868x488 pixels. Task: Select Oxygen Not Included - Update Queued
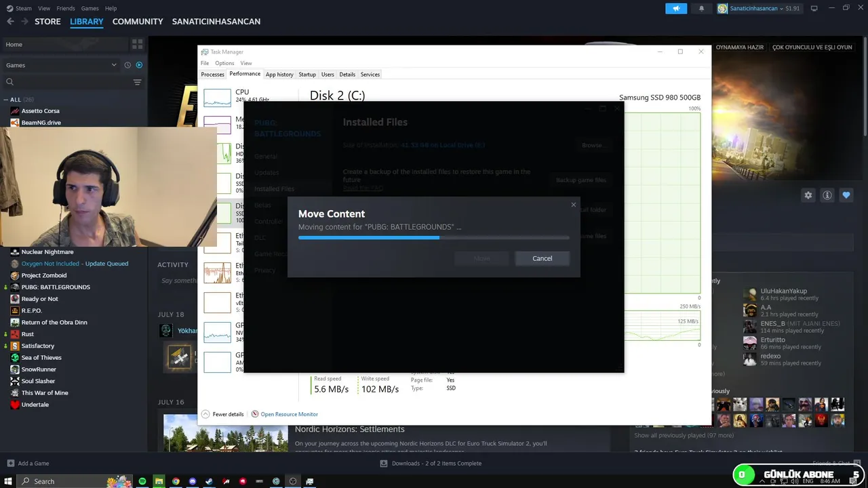click(73, 264)
